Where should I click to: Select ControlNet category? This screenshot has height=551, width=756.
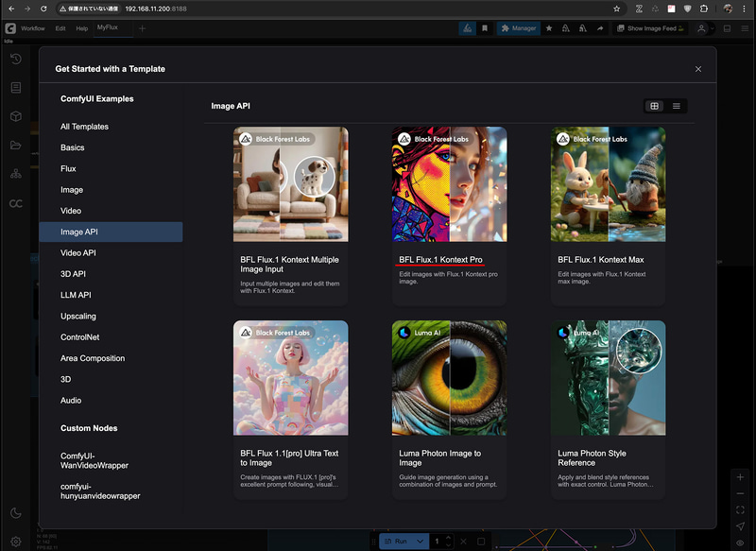click(111, 337)
